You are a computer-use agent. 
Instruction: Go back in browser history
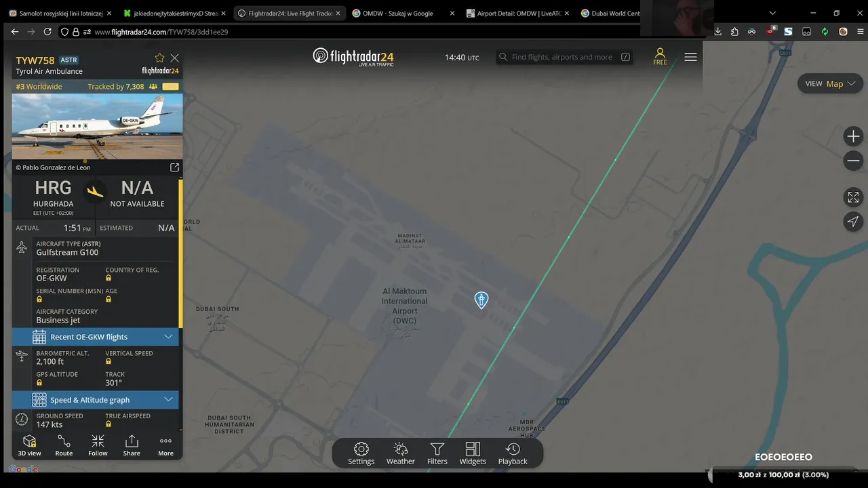[15, 32]
